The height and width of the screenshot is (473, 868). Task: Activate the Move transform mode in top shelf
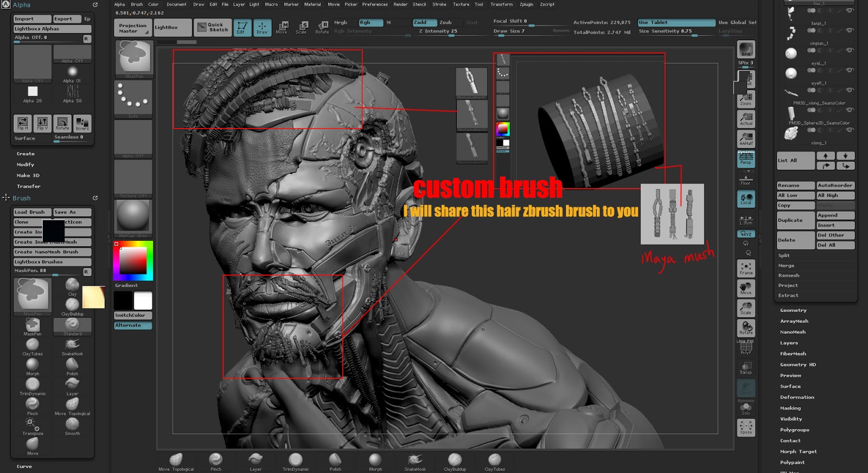[282, 27]
